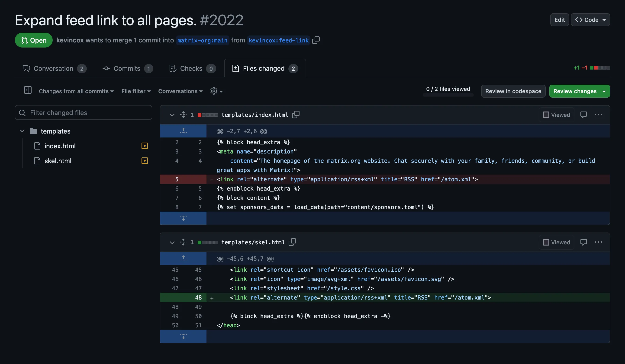This screenshot has width=625, height=364.
Task: Open Review in codespace
Action: [x=513, y=91]
